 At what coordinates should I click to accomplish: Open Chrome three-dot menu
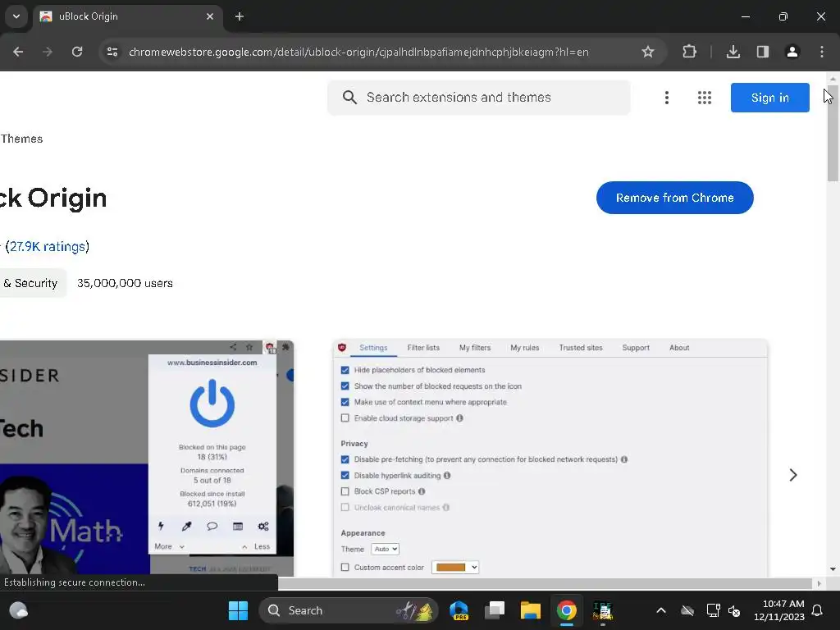pos(822,52)
